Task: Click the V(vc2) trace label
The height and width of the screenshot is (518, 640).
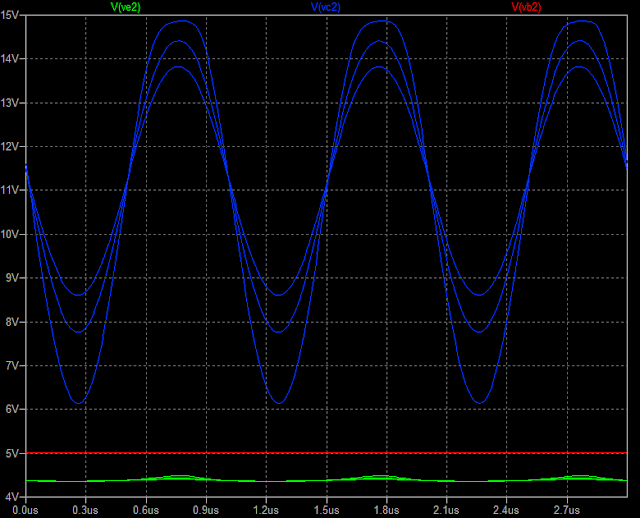Action: pos(325,7)
